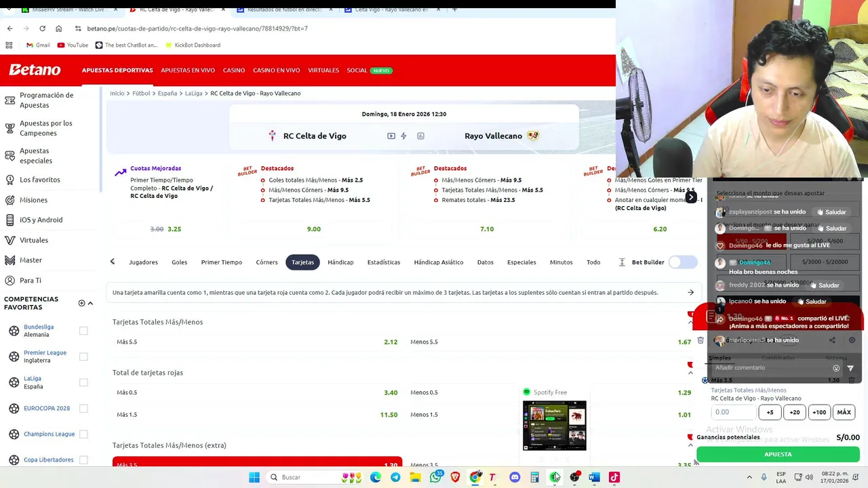Viewport: 868px width, 488px height.
Task: Open the browser home page icon
Action: click(58, 28)
